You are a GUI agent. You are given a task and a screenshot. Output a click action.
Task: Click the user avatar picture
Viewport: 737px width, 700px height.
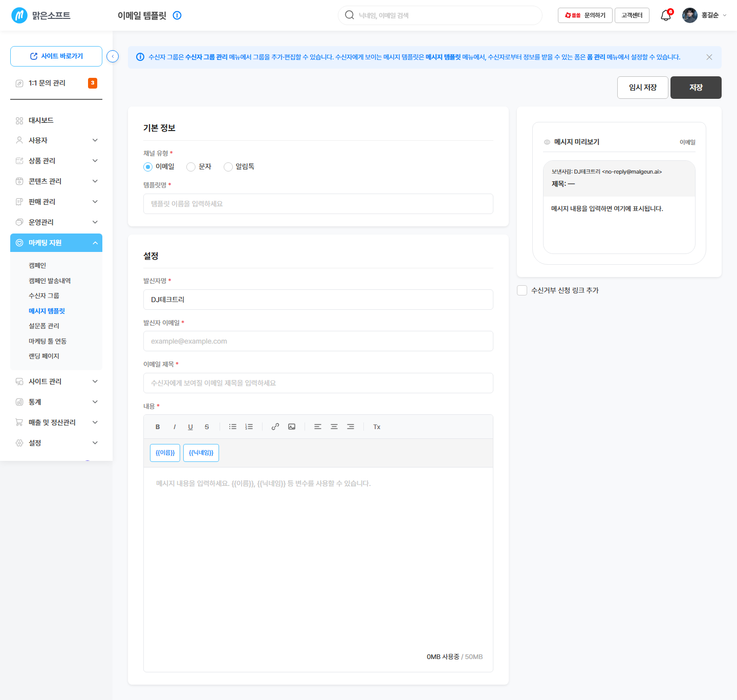(x=690, y=15)
